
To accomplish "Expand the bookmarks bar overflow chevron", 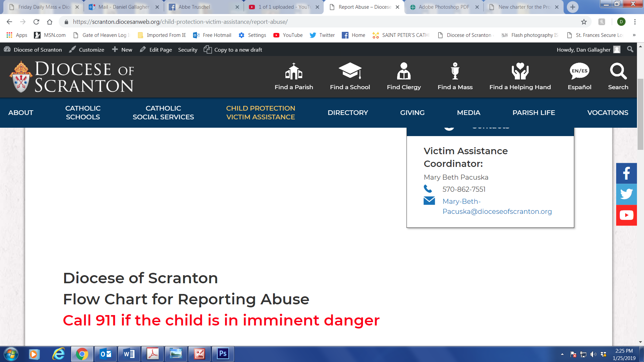I will 634,35.
